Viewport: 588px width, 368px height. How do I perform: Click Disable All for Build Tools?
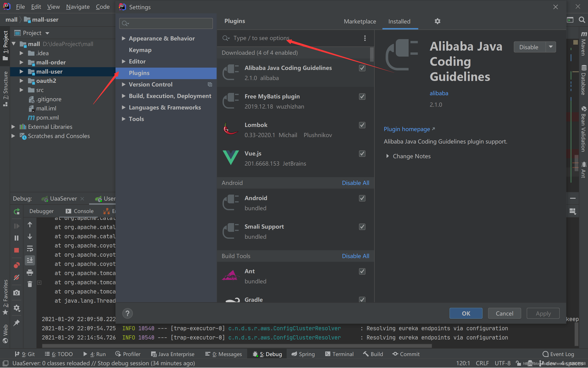356,256
